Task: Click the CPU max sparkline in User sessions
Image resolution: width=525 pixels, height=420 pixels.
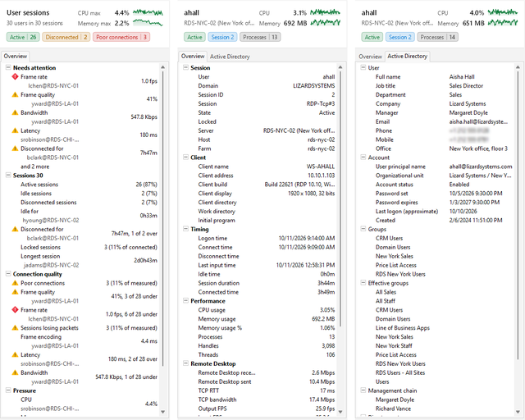Action: click(x=148, y=13)
